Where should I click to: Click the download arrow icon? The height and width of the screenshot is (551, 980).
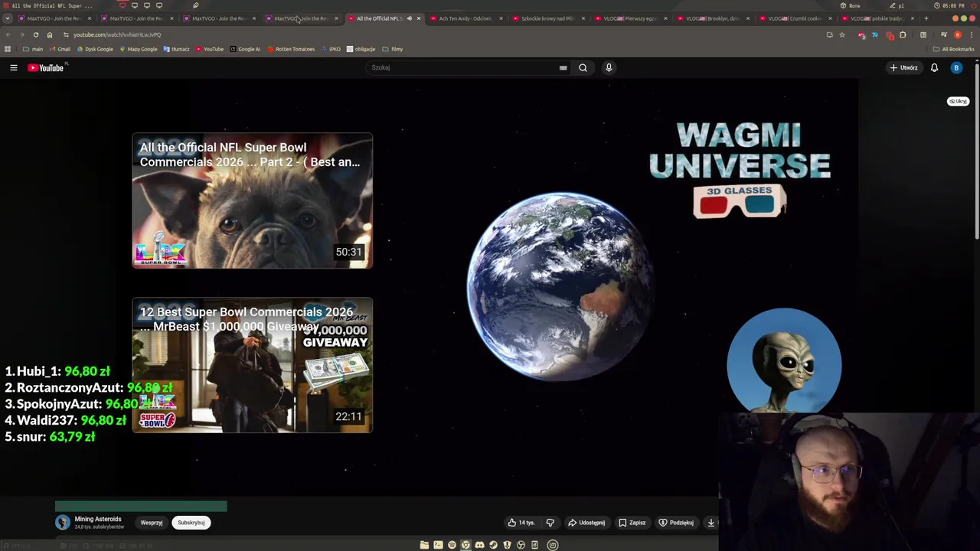coord(710,523)
